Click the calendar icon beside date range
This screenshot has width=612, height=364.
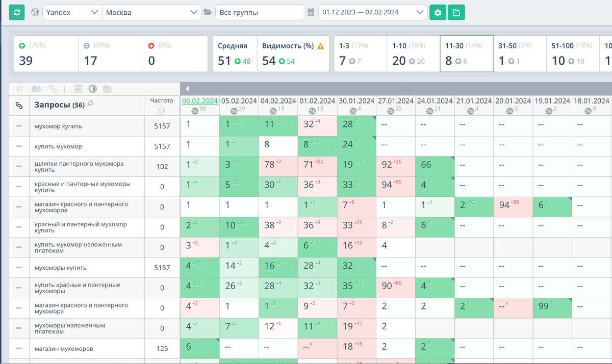[311, 12]
